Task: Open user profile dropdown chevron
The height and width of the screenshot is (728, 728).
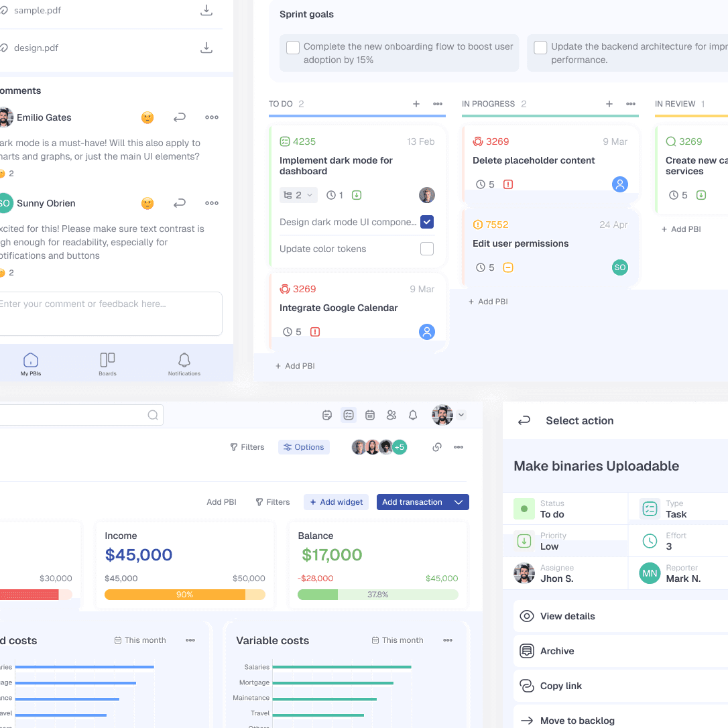Action: 461,415
